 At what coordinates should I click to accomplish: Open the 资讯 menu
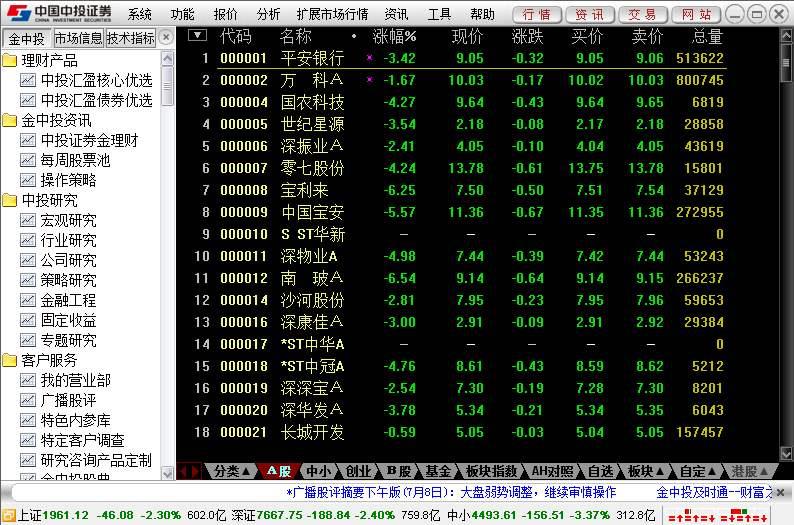(396, 14)
